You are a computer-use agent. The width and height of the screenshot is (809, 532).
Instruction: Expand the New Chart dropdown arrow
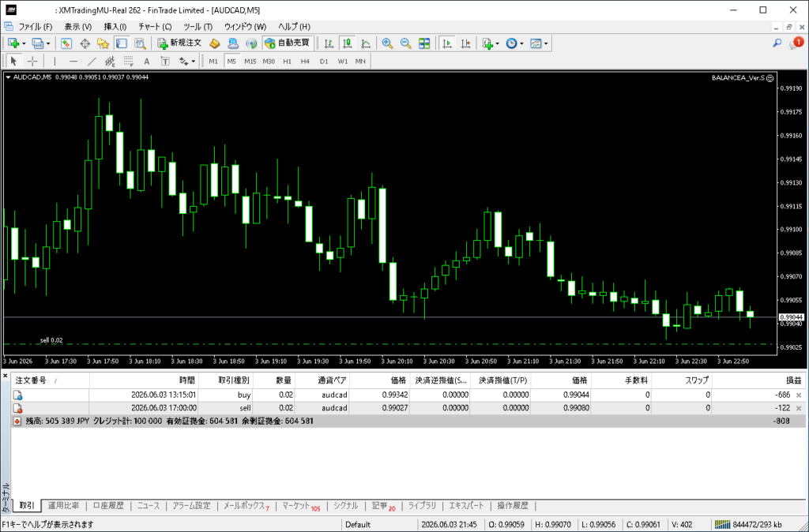(24, 44)
